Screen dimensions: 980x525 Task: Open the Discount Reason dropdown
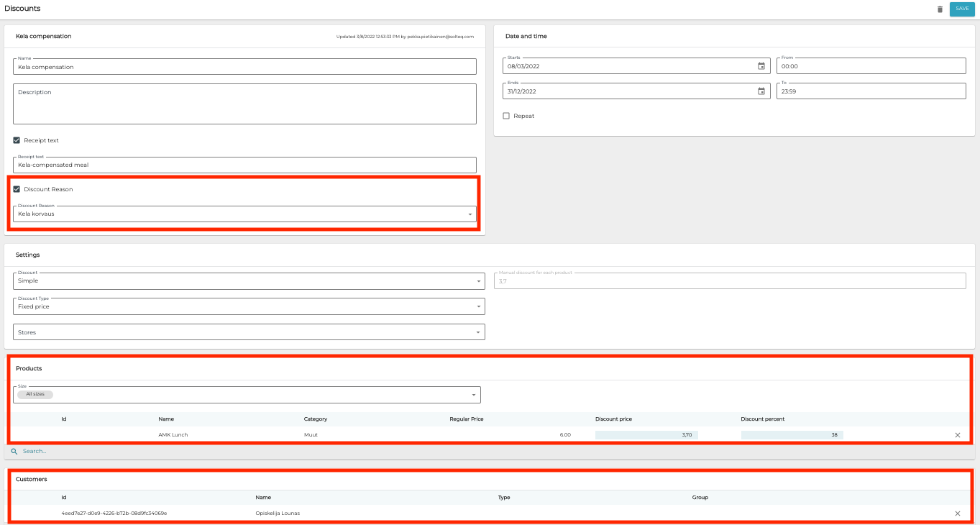(x=244, y=214)
